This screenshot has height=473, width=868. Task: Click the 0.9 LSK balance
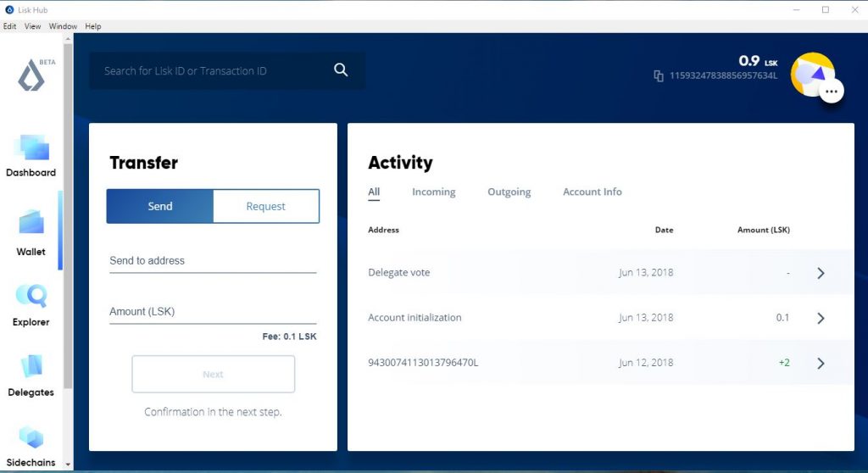pyautogui.click(x=758, y=61)
